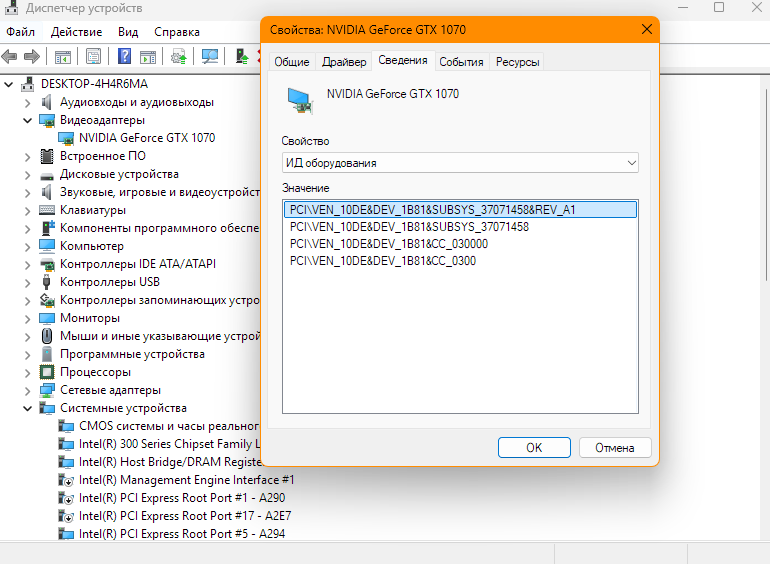Open the Справка menu
Screen dimensions: 770x564
(x=177, y=32)
